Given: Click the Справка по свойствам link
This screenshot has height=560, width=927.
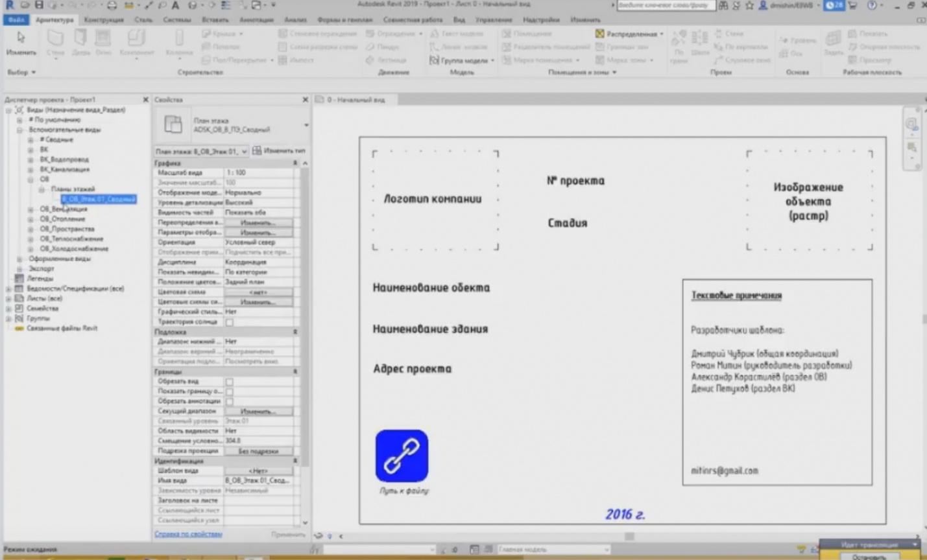Looking at the screenshot, I should (x=188, y=534).
